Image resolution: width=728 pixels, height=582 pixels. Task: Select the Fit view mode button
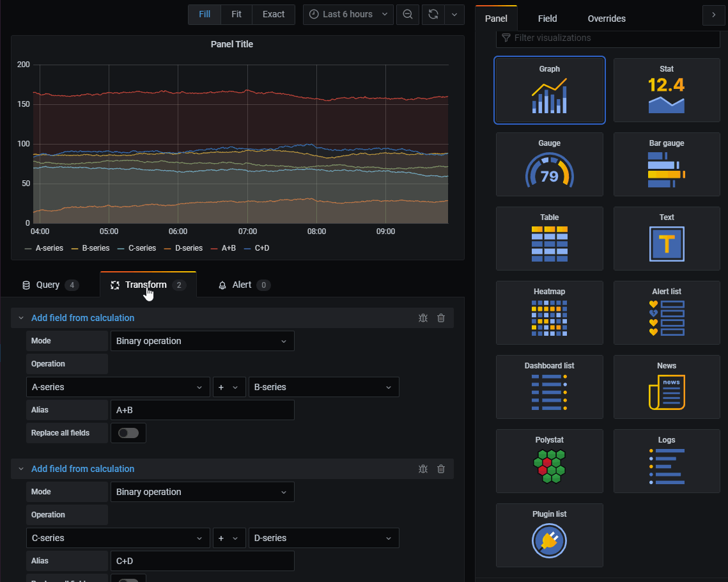coord(236,15)
